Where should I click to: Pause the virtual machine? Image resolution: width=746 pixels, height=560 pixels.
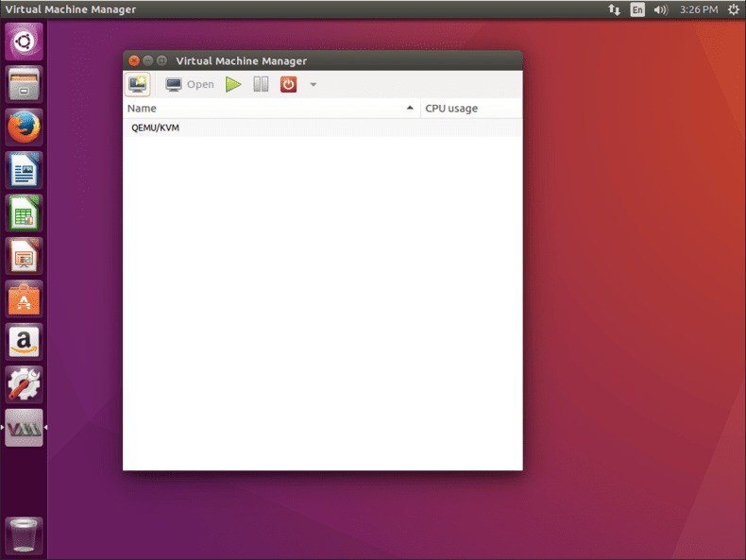[261, 84]
